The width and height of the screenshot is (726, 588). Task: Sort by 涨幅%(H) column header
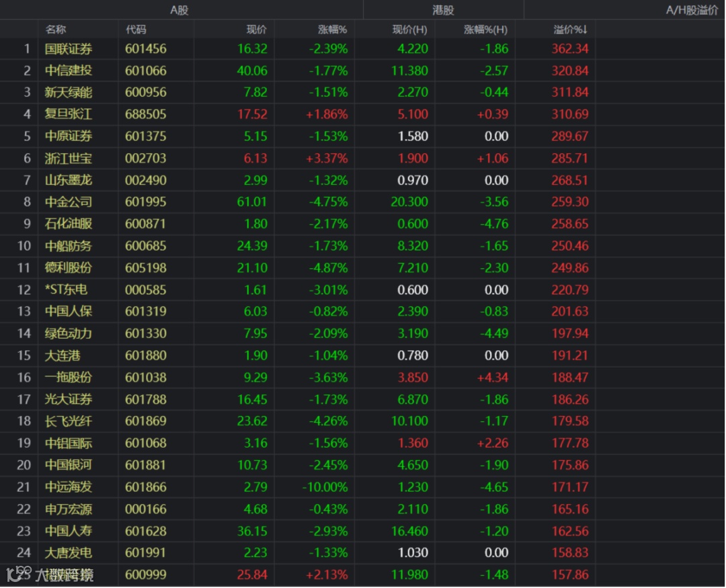(x=486, y=30)
